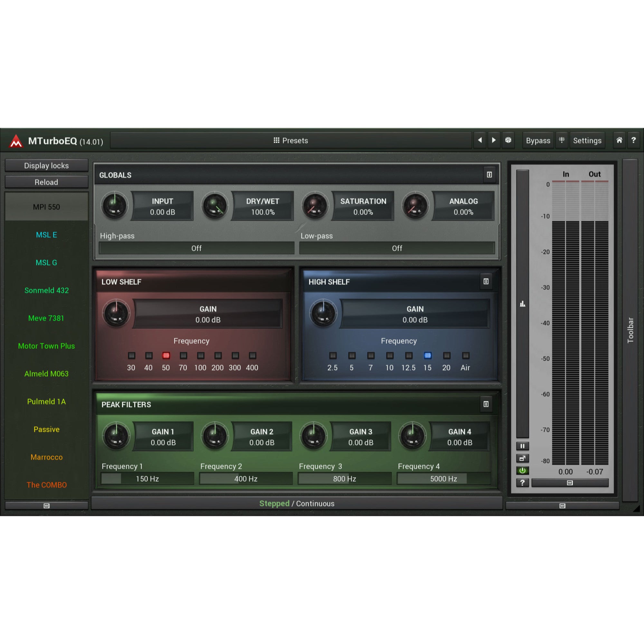Click the INPUT gain knob
The height and width of the screenshot is (644, 644).
point(114,205)
